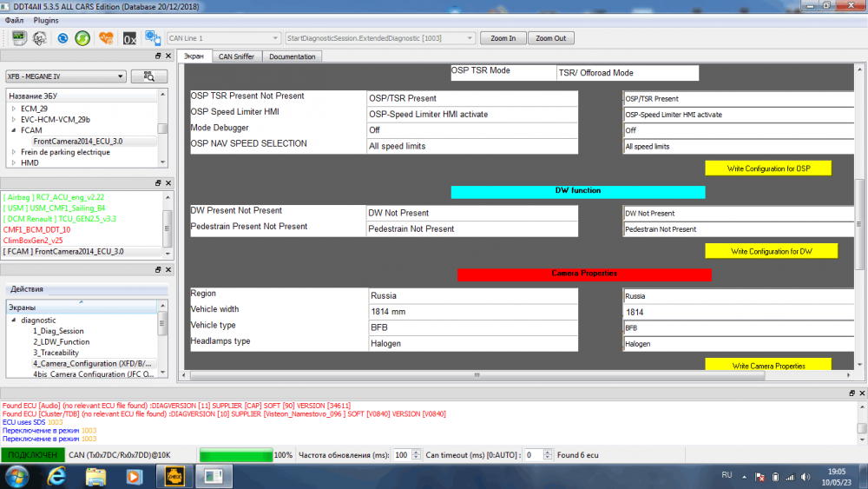868x489 pixels.
Task: Open the expert mode face icon
Action: point(40,38)
